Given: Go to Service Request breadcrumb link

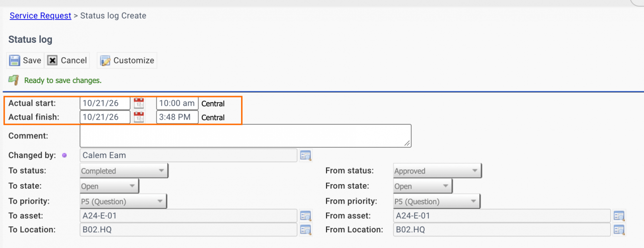Looking at the screenshot, I should point(40,16).
